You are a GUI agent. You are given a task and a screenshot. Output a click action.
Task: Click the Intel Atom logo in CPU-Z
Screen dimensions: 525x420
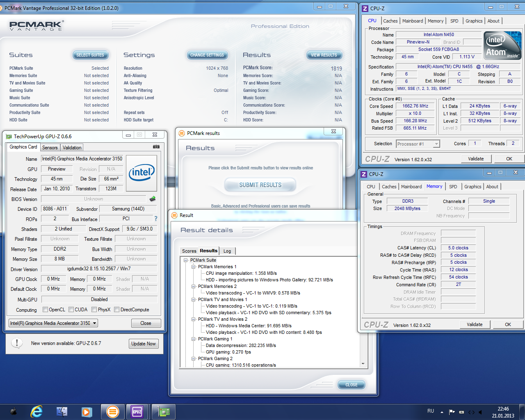click(x=502, y=46)
